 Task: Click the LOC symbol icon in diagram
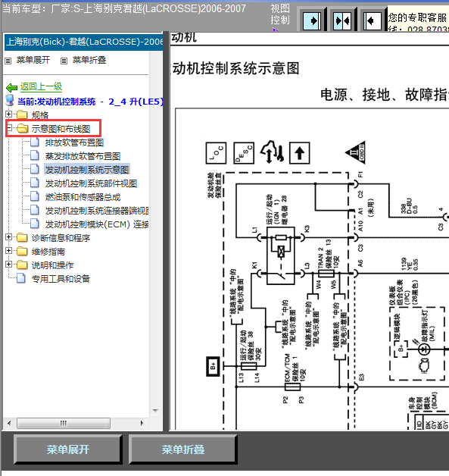coord(216,152)
